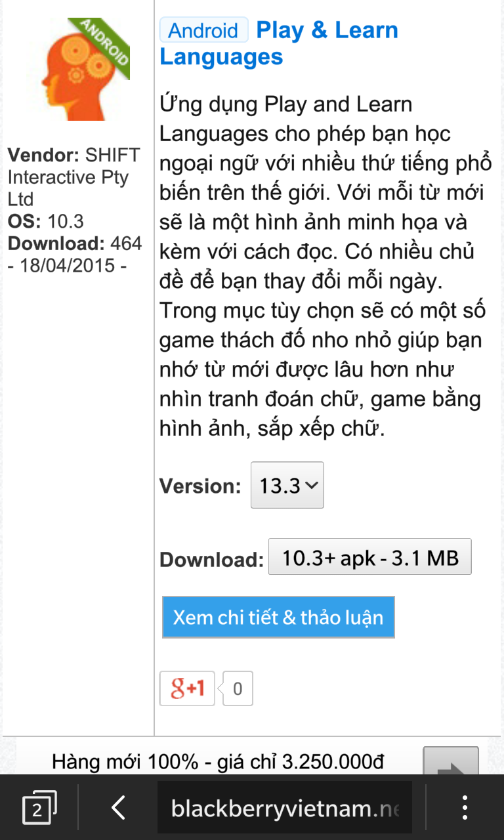Open the Play & Learn Languages title link

279,43
